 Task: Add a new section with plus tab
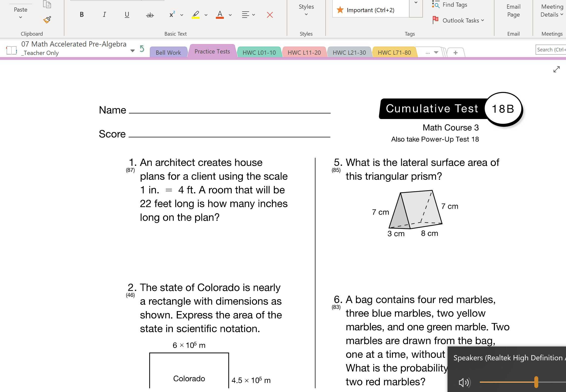(455, 52)
